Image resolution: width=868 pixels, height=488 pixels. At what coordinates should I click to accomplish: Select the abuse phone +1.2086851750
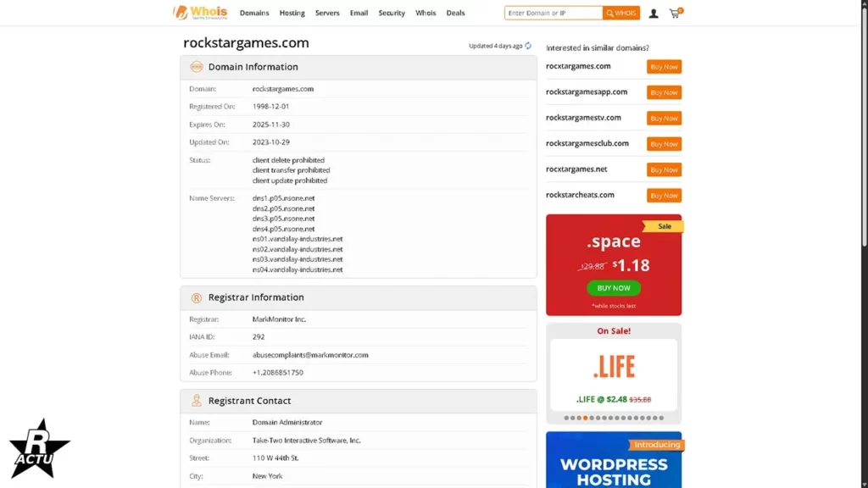(x=277, y=373)
